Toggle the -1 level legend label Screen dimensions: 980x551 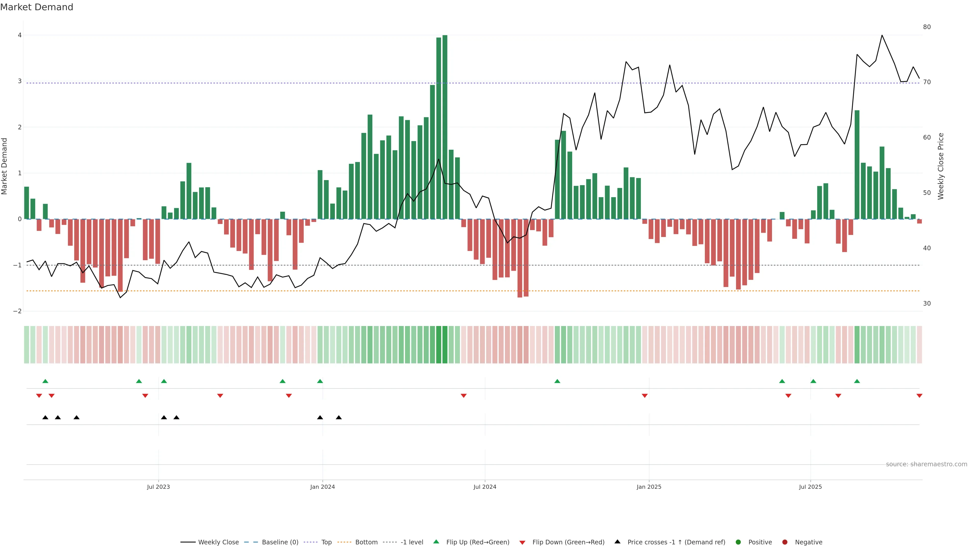412,542
